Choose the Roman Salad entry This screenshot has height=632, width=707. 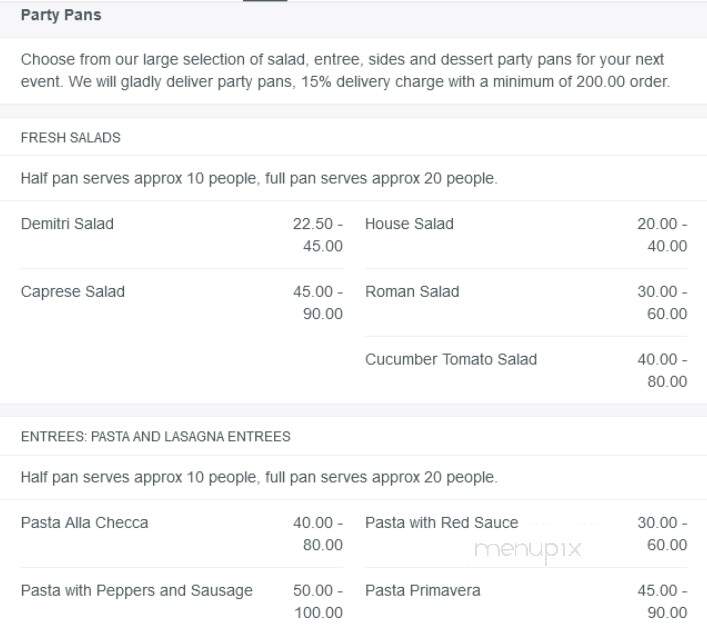coord(412,291)
